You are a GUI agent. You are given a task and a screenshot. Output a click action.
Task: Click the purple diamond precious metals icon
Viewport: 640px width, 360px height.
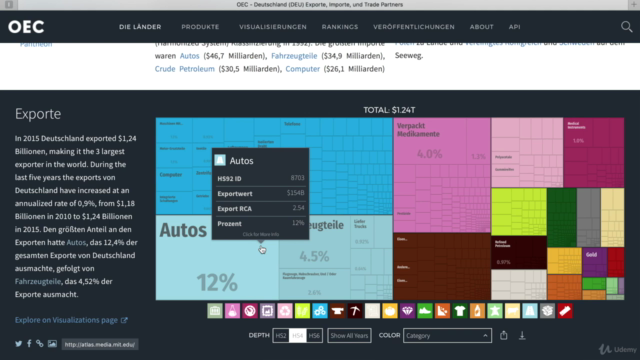[x=407, y=311]
